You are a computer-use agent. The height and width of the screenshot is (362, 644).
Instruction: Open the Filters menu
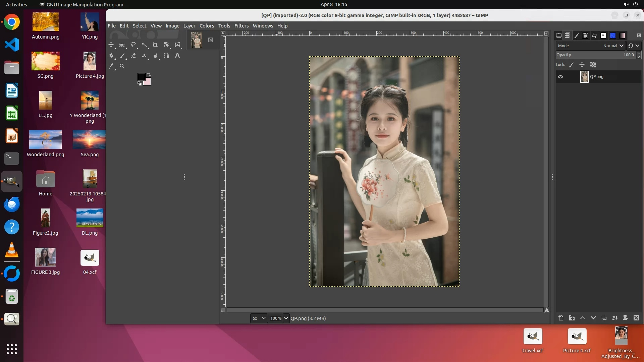(241, 26)
